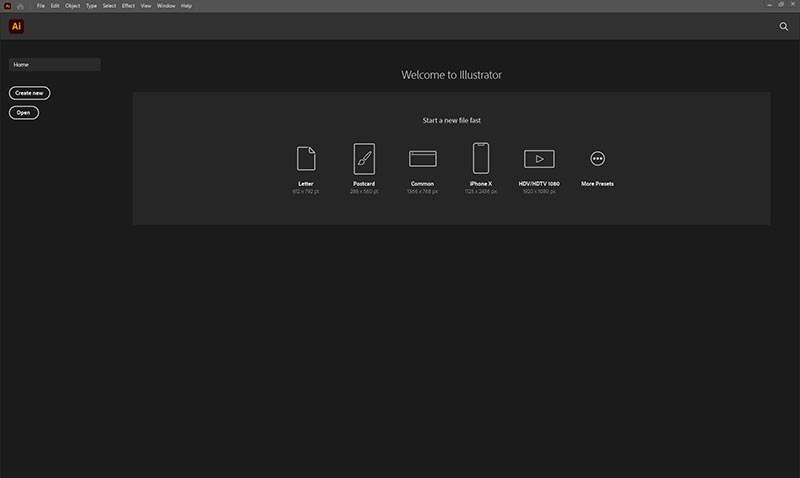Viewport: 800px width, 478px height.
Task: Choose the HDV/HDTV 1080 preset icon
Action: pos(539,159)
